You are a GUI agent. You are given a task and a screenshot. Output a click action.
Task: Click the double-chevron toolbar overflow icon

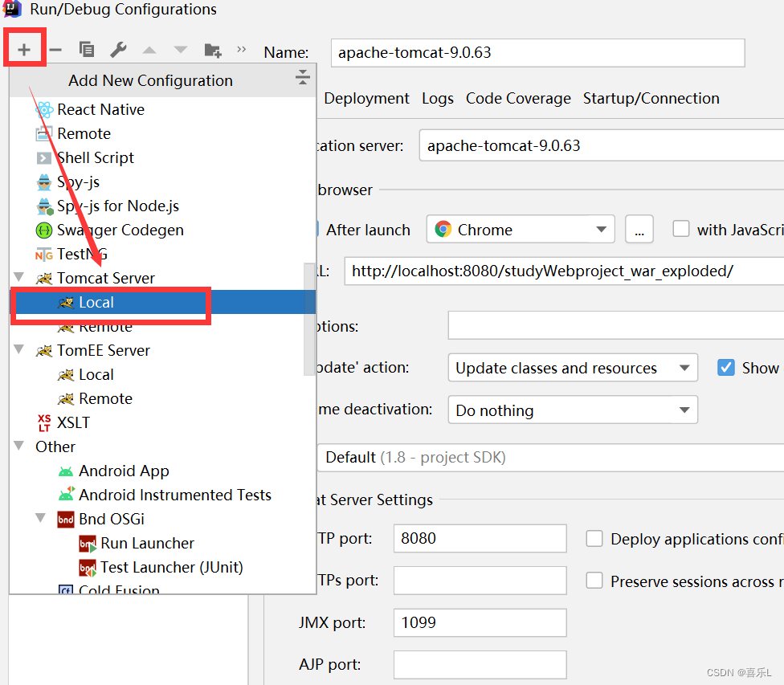tap(242, 49)
